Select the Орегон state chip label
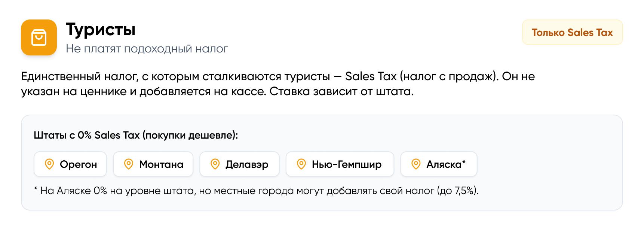The width and height of the screenshot is (644, 230). point(78,164)
